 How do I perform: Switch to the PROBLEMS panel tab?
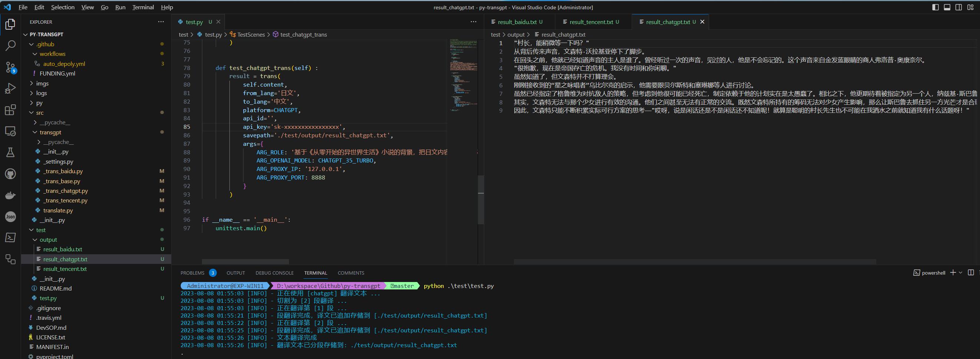tap(193, 273)
